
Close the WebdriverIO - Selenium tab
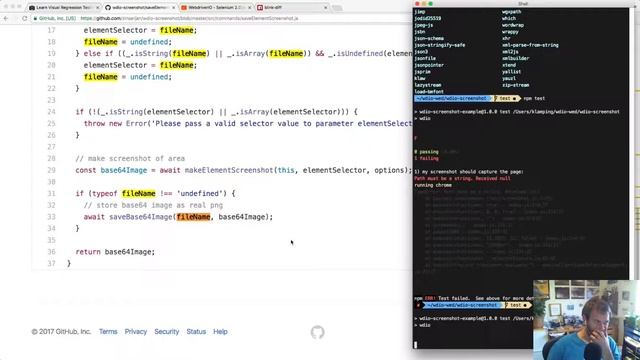[x=249, y=8]
